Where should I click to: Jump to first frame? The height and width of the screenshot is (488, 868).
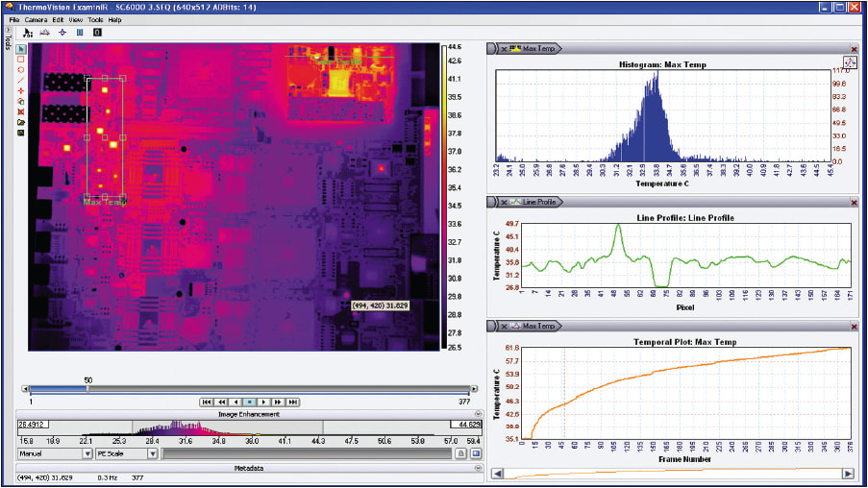click(207, 403)
